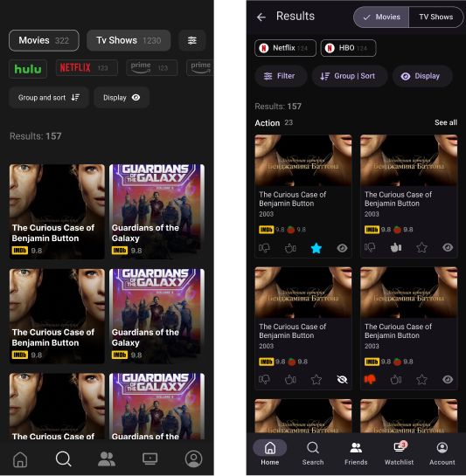The image size is (466, 476).
Task: Open the purple Filter options
Action: coord(281,76)
